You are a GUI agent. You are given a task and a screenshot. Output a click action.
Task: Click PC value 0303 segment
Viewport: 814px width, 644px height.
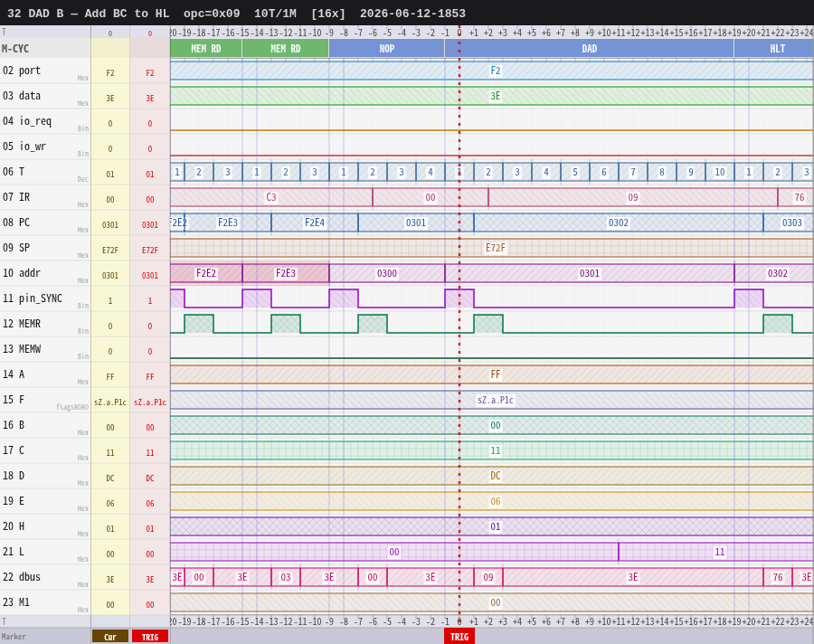(789, 223)
